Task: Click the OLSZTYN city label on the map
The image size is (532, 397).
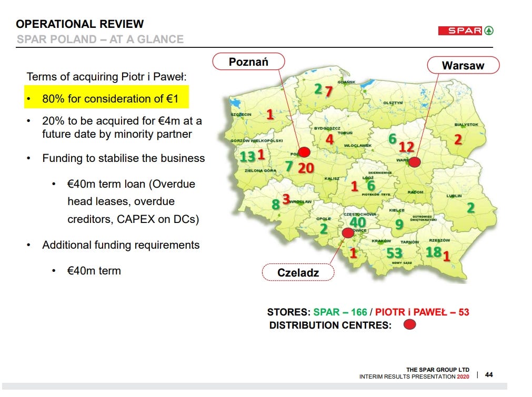Action: click(393, 103)
